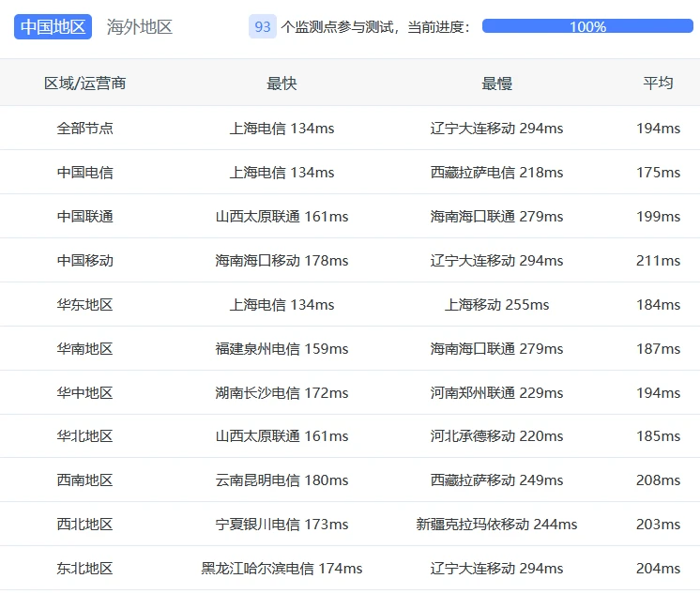Click 湖南长沙电信 172ms fastest entry
The height and width of the screenshot is (594, 700).
click(282, 393)
